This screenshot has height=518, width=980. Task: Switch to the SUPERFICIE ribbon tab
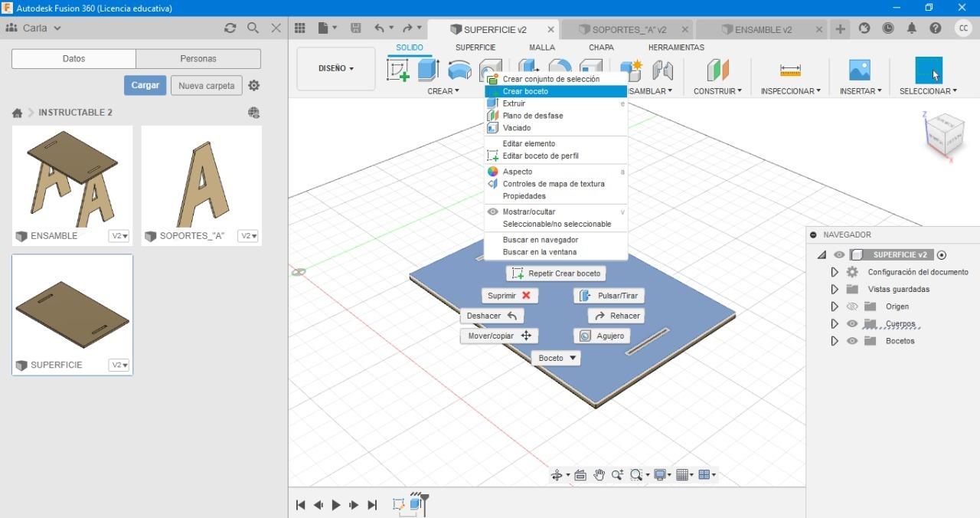[475, 48]
